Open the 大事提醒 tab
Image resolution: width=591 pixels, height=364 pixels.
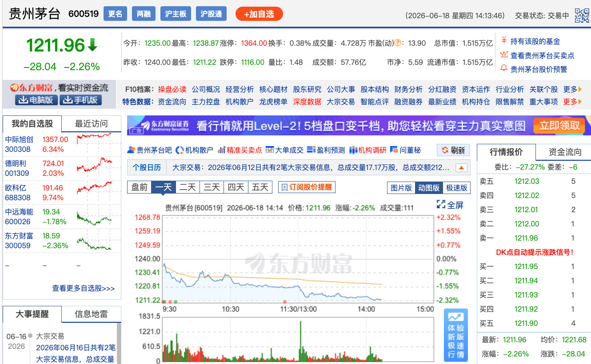pyautogui.click(x=32, y=314)
